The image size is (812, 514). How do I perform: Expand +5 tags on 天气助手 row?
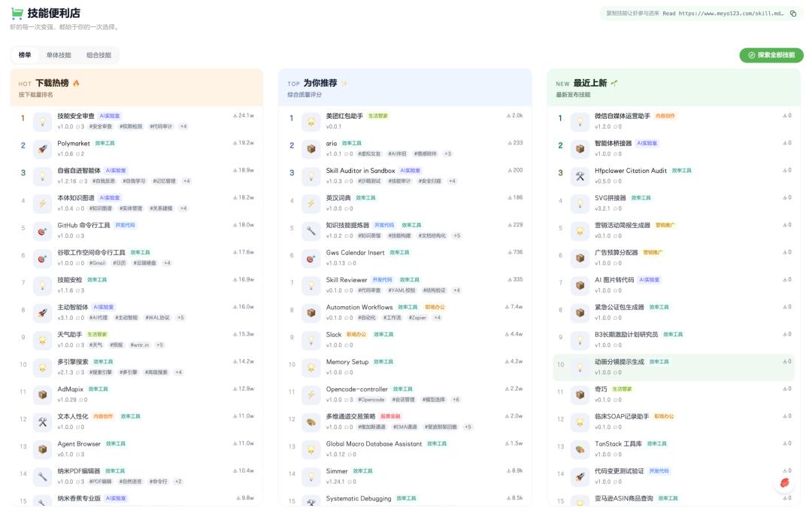(x=159, y=345)
